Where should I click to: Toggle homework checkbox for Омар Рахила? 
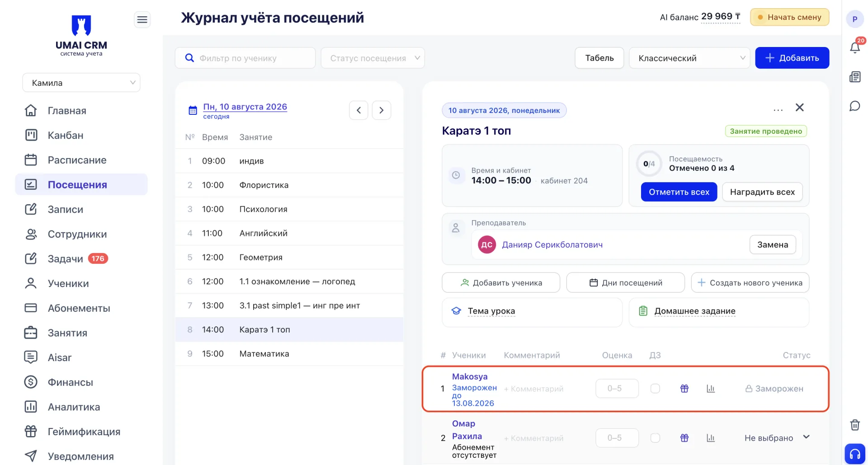click(655, 438)
